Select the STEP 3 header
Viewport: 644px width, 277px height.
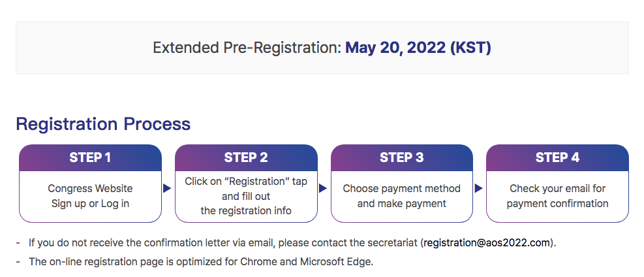402,157
